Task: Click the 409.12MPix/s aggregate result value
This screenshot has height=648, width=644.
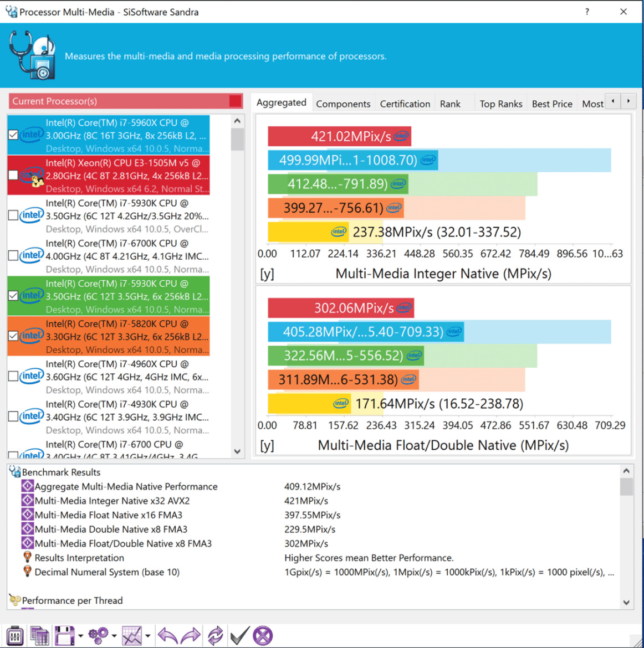Action: 312,486
